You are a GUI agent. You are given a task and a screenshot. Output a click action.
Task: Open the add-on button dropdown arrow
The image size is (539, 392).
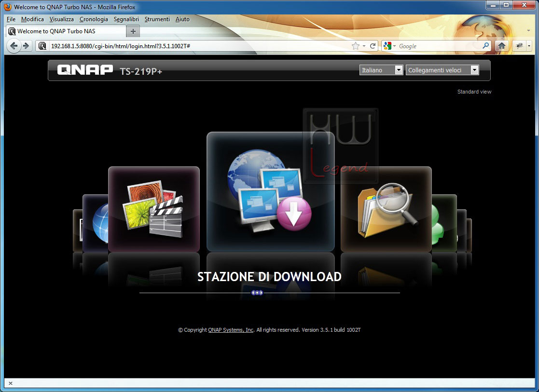529,46
